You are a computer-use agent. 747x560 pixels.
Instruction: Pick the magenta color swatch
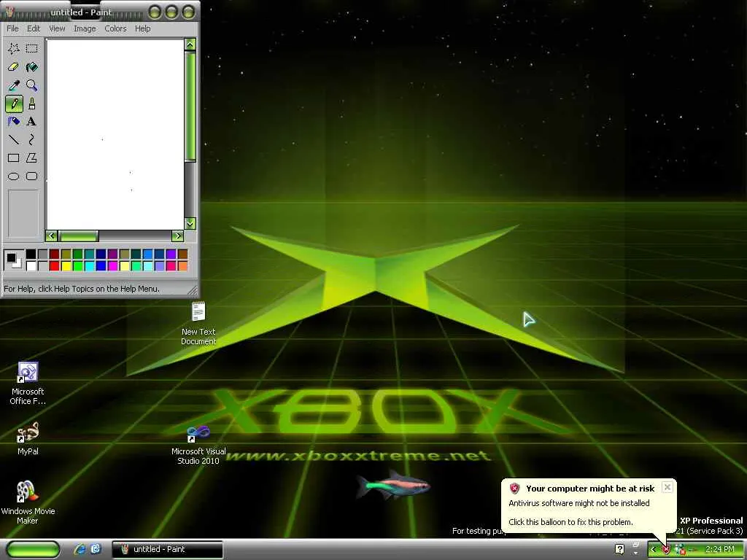pos(113,265)
